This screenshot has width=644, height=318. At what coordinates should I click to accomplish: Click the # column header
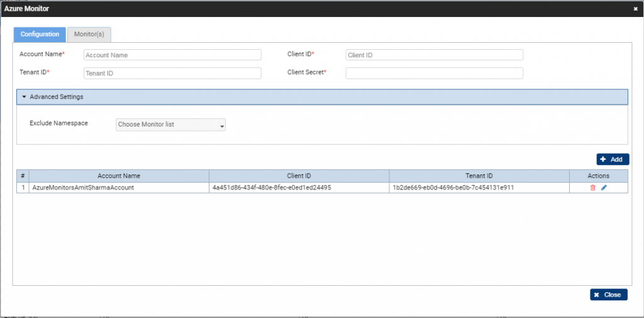[23, 176]
